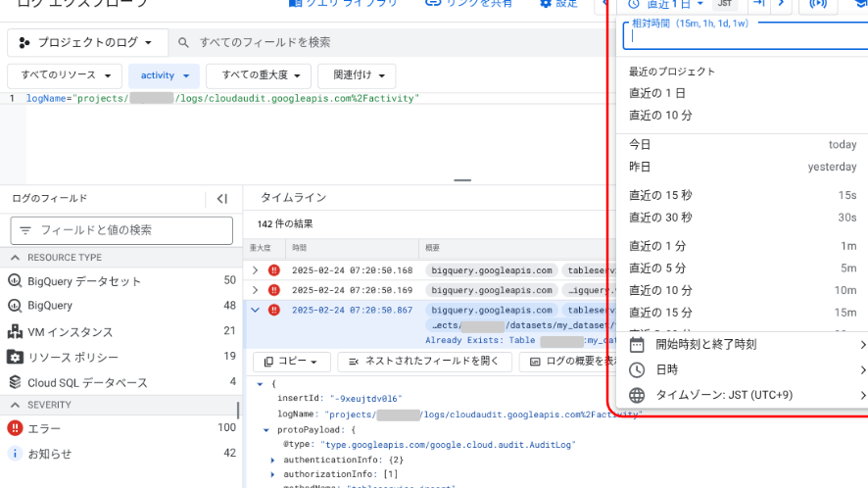The width and height of the screenshot is (868, 488).
Task: Open the プロジェクトのログ scope dropdown
Action: [87, 43]
